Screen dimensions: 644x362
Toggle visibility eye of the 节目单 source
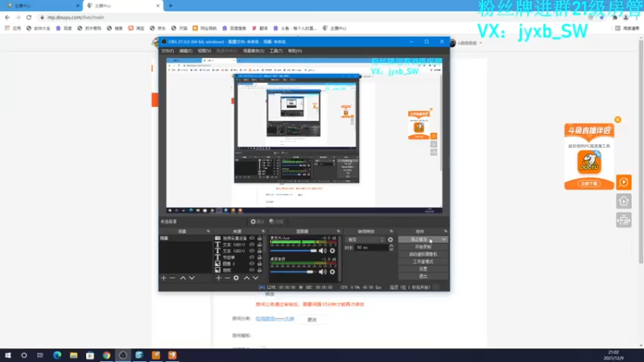click(252, 257)
